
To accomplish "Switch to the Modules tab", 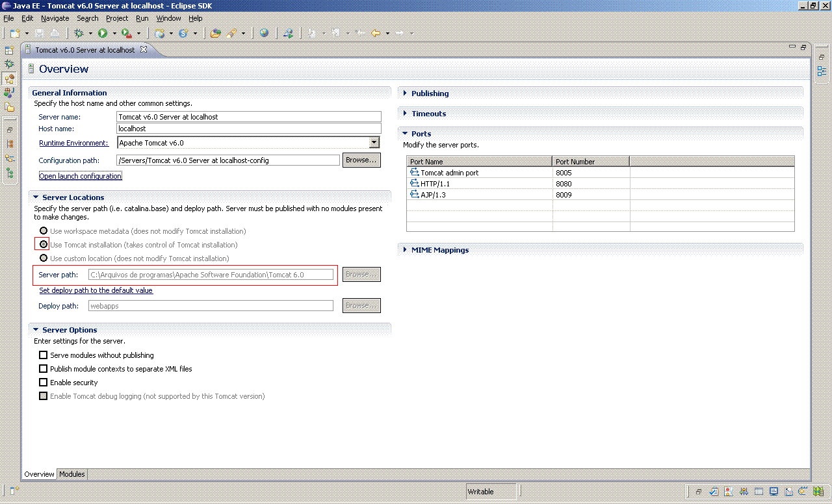I will pos(72,474).
